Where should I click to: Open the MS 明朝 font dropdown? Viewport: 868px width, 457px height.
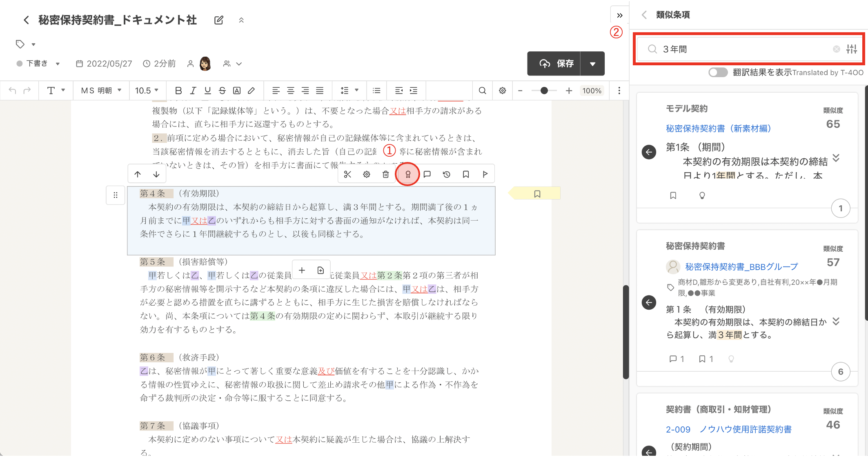click(101, 91)
